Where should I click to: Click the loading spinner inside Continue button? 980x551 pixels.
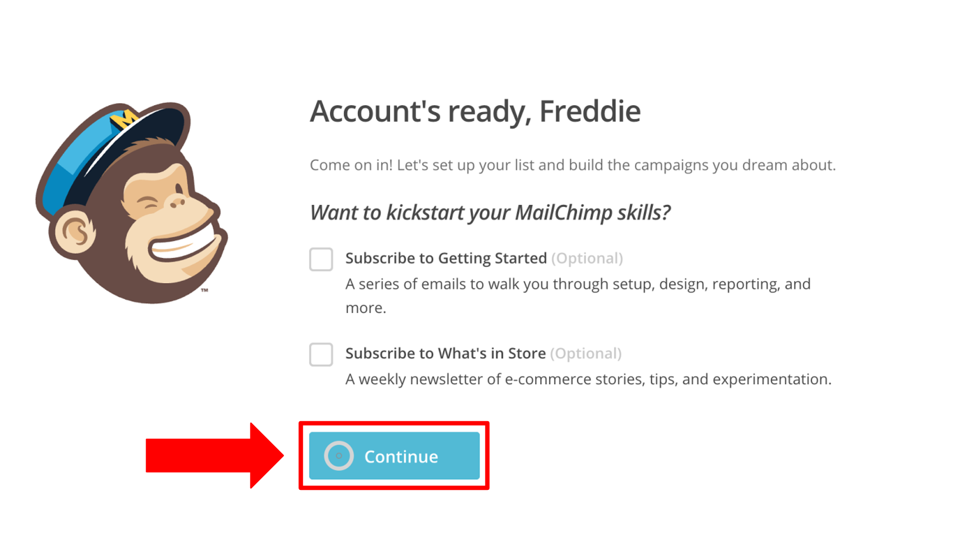(339, 456)
